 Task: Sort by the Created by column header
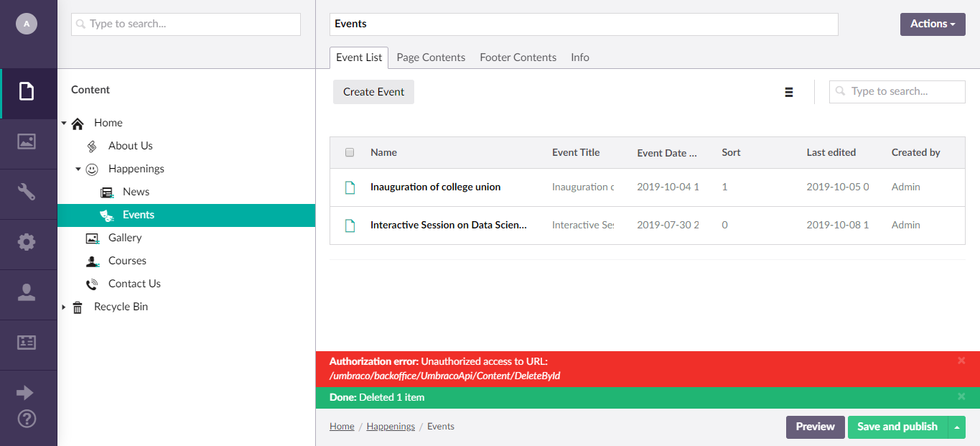pos(915,152)
